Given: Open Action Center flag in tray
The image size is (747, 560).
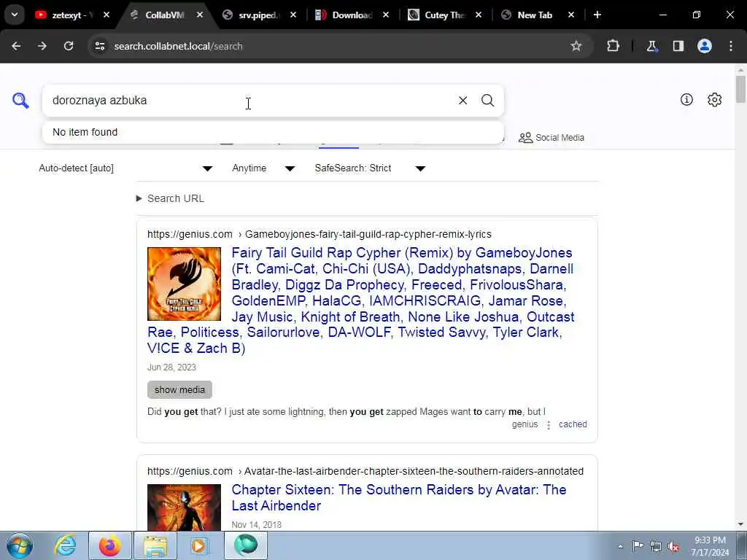Looking at the screenshot, I should (x=638, y=546).
